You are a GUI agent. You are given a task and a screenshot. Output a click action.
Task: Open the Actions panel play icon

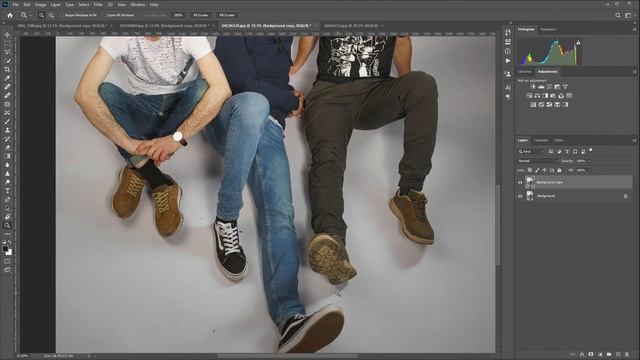click(508, 60)
